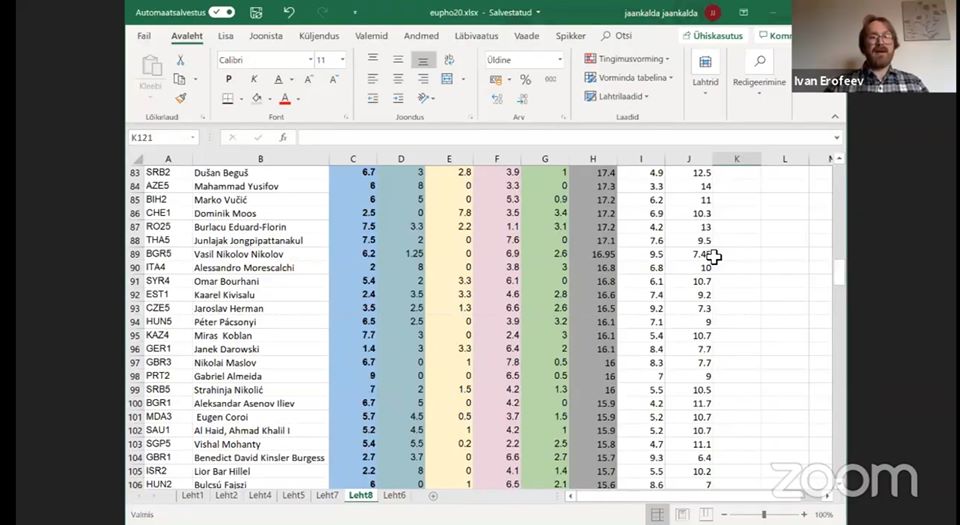This screenshot has width=960, height=525.
Task: Expand fill color dropdown arrow
Action: coord(269,99)
